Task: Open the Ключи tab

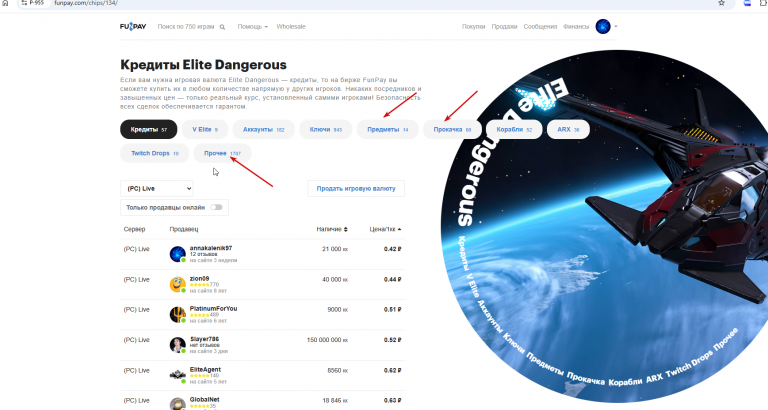Action: 326,129
